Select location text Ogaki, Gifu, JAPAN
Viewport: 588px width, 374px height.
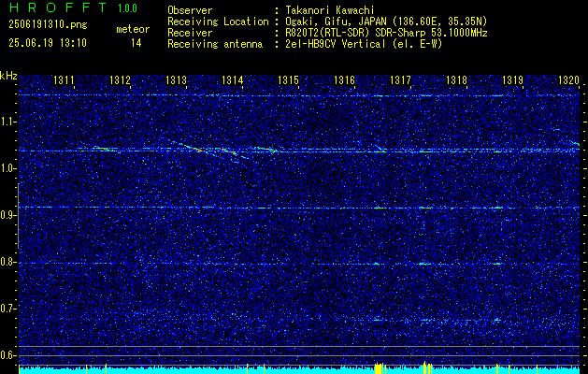pos(337,22)
